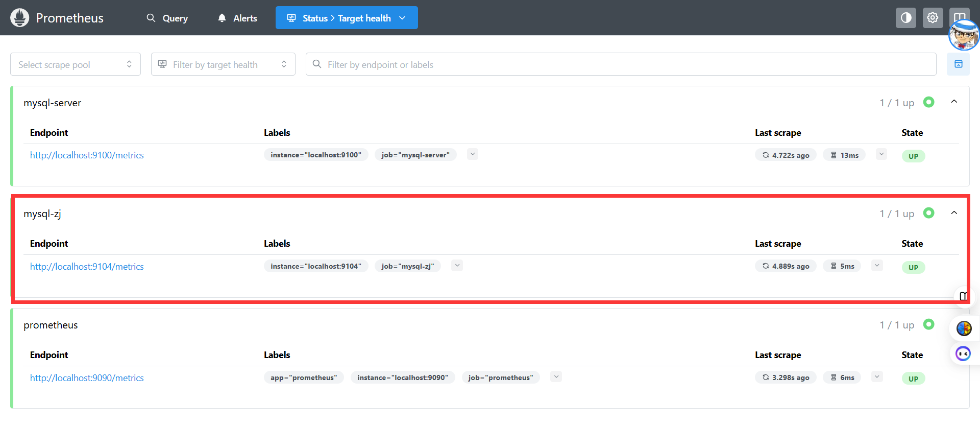Expand scrape details chevron next to 6ms
980x425 pixels.
(877, 376)
